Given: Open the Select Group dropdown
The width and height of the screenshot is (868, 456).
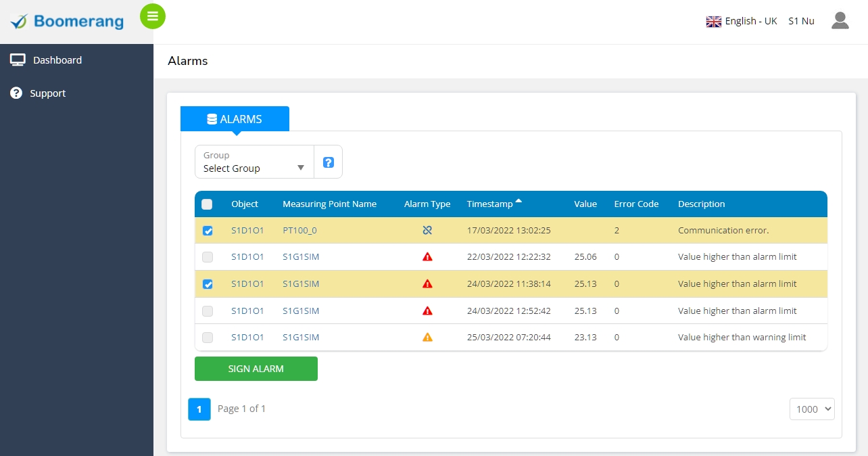Looking at the screenshot, I should pyautogui.click(x=254, y=162).
